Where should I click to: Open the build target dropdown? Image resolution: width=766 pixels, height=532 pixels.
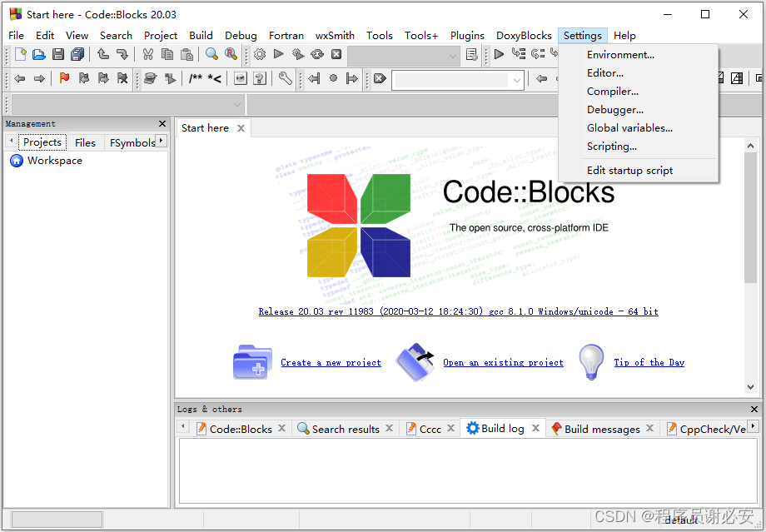[404, 56]
